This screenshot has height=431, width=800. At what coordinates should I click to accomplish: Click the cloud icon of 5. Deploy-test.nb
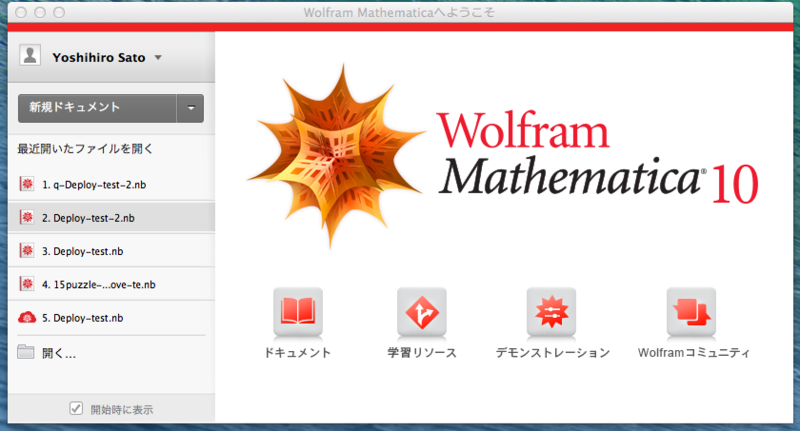click(27, 318)
